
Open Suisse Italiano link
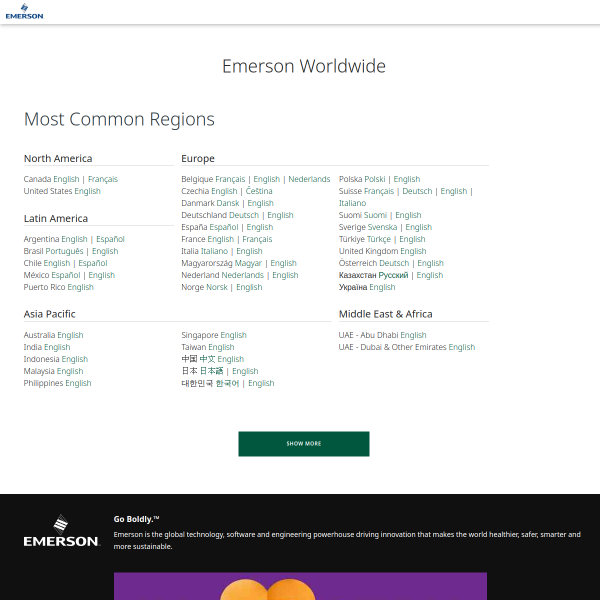[x=352, y=203]
